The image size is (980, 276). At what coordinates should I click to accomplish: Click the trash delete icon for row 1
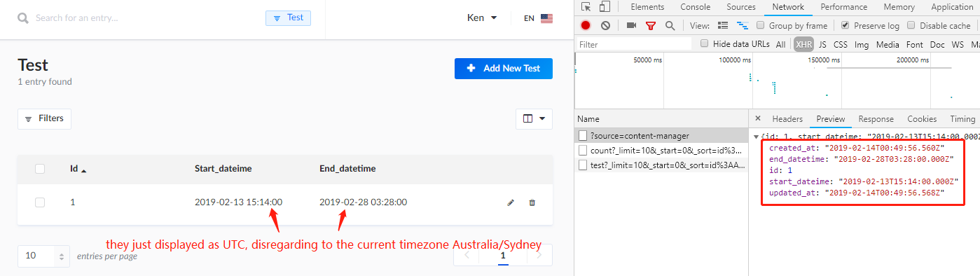click(532, 202)
